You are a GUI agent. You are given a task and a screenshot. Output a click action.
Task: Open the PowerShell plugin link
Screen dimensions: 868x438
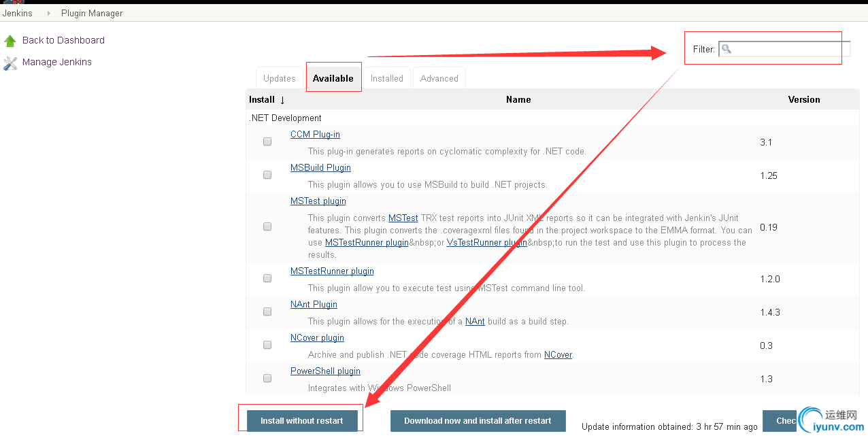(325, 371)
